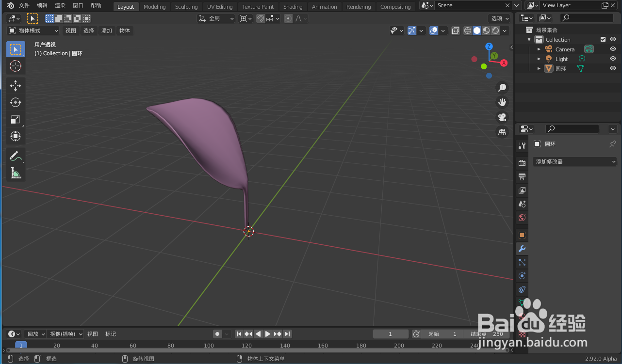Hide the Camera in the outliner
Screen dimensions: 622x364
(613, 49)
